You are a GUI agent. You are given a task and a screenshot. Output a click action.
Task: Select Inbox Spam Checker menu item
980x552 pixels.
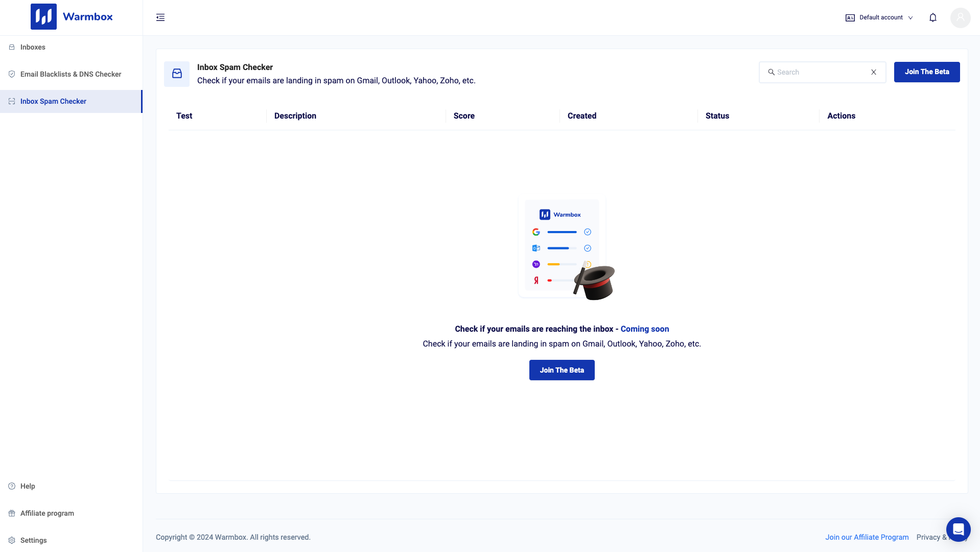click(53, 101)
